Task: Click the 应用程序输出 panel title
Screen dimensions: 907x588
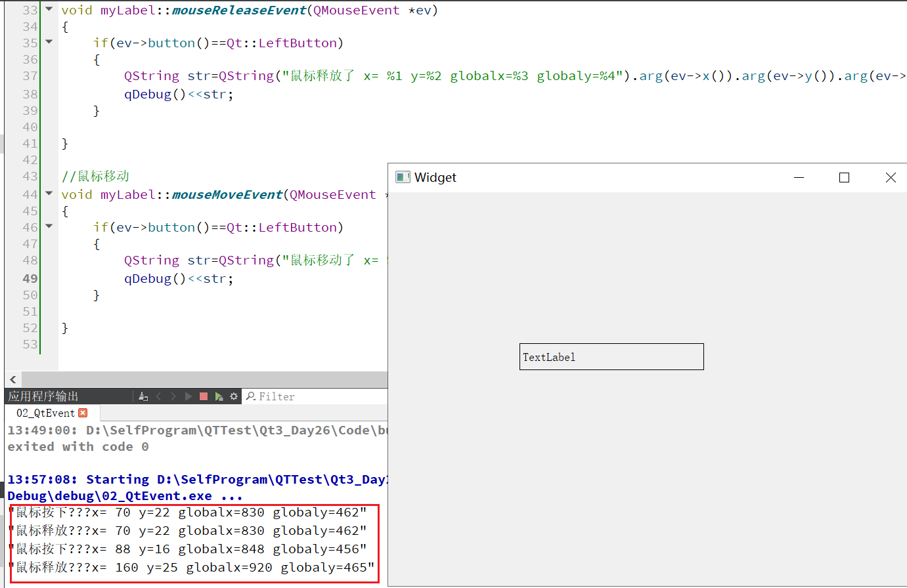Action: (43, 396)
